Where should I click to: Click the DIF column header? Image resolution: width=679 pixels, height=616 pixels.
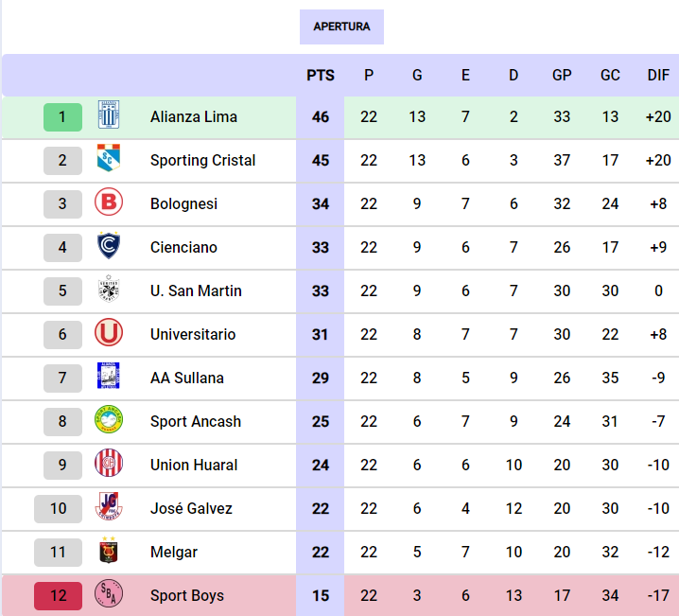[x=658, y=76]
